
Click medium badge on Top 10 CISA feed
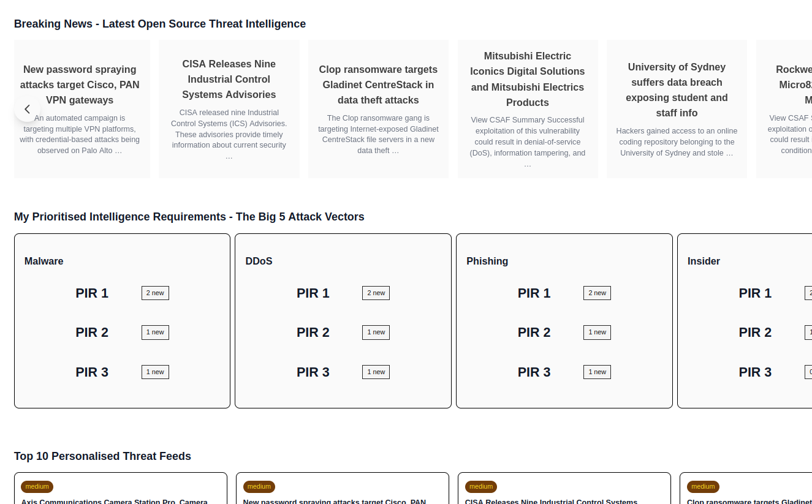click(481, 487)
